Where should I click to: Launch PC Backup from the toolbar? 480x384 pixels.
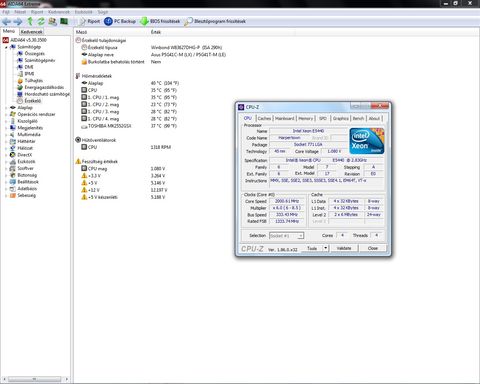[120, 21]
